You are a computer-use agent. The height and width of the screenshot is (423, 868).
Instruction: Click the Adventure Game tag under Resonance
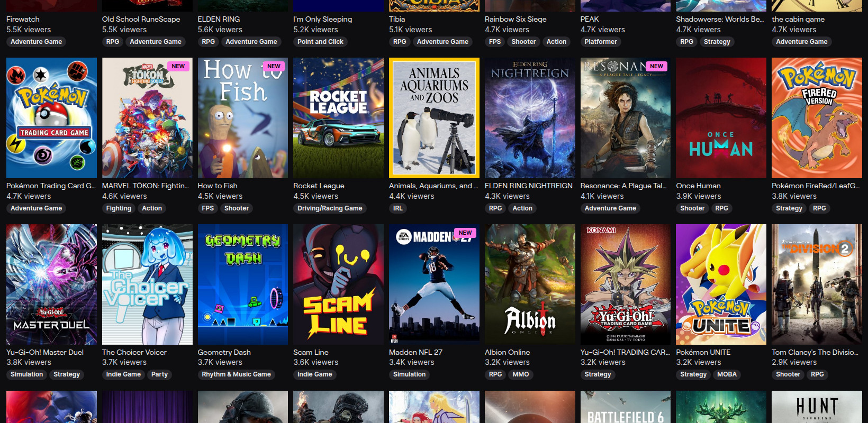[x=610, y=208]
